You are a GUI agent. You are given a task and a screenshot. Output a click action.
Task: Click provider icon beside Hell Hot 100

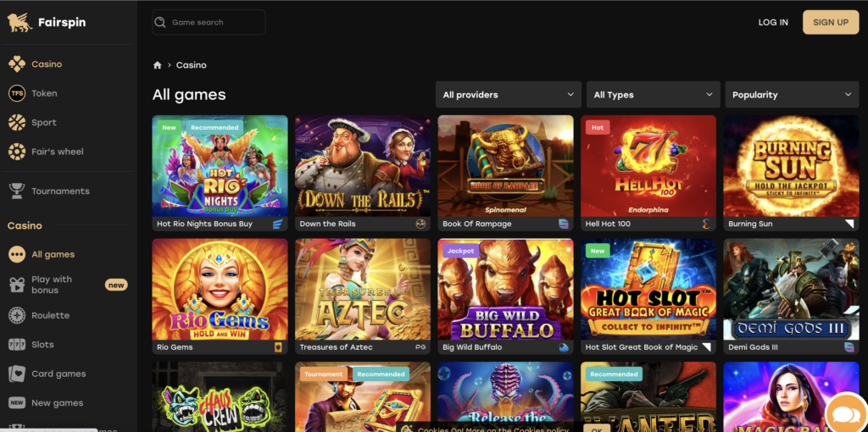click(706, 224)
